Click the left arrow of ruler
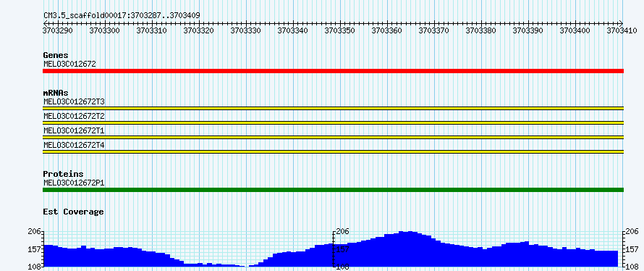The height and width of the screenshot is (271, 644). click(x=45, y=23)
